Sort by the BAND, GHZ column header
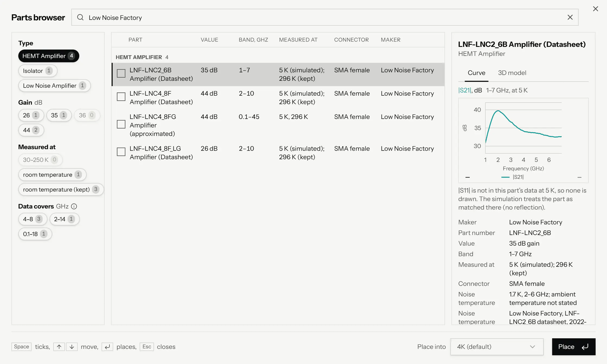 tap(253, 40)
